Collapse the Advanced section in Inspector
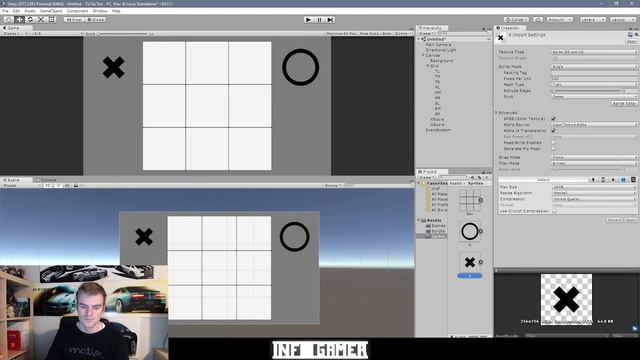640x360 pixels. pos(497,113)
